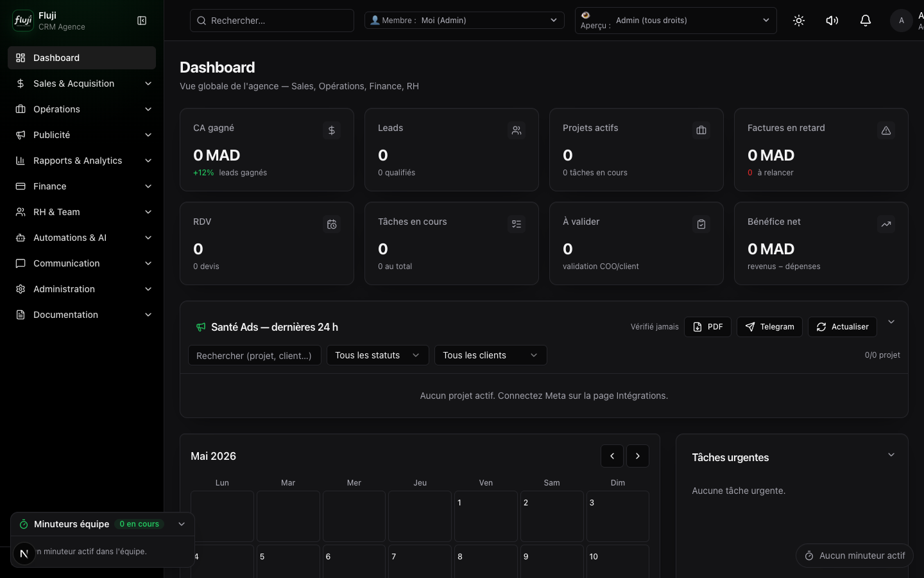Open the N avatar badge bottom-left
924x578 pixels.
[24, 553]
